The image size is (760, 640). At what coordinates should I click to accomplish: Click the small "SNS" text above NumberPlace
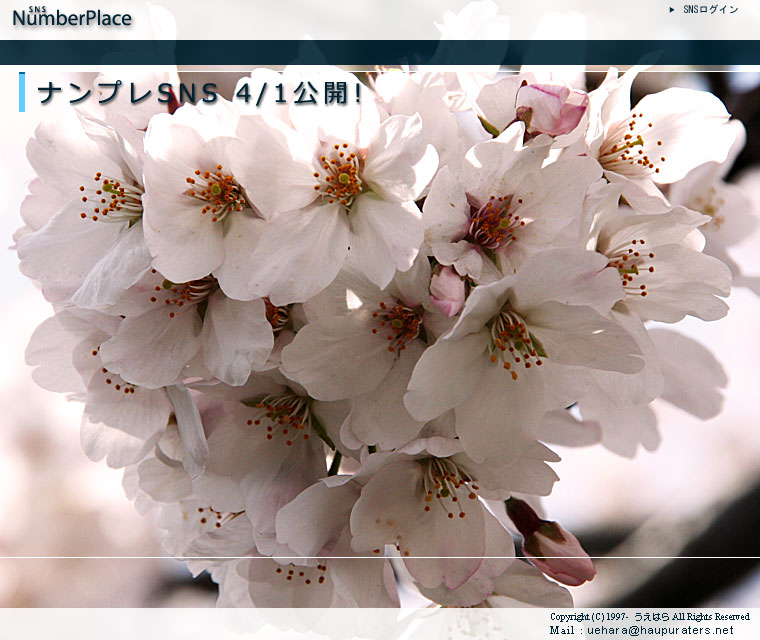tap(37, 8)
